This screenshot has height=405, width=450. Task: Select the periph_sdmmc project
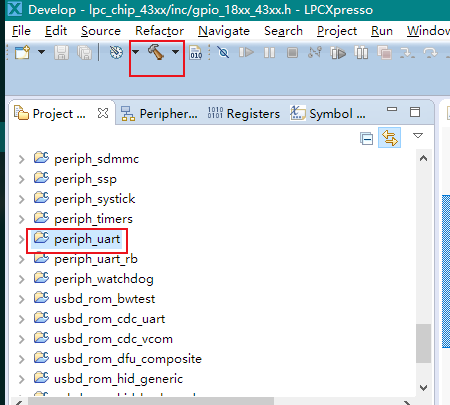click(x=96, y=159)
